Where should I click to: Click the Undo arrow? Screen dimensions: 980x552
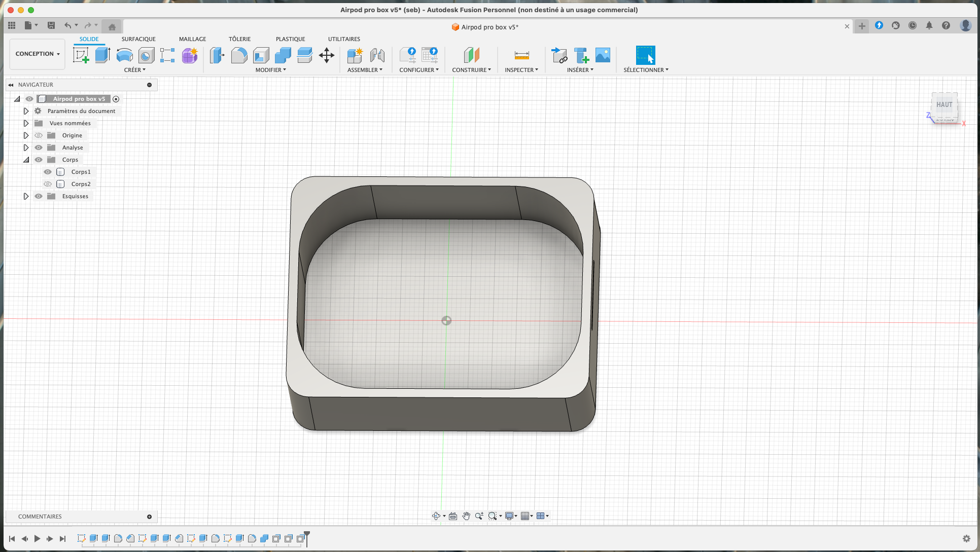click(x=67, y=25)
